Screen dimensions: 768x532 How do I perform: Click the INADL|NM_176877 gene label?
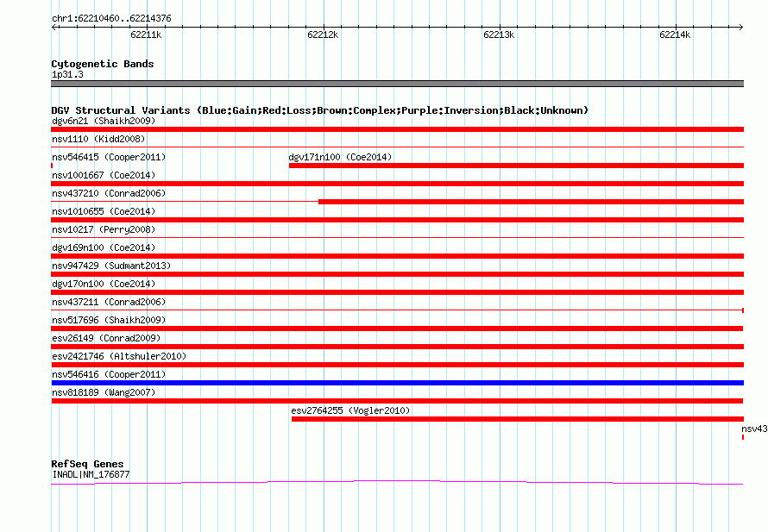(x=91, y=475)
